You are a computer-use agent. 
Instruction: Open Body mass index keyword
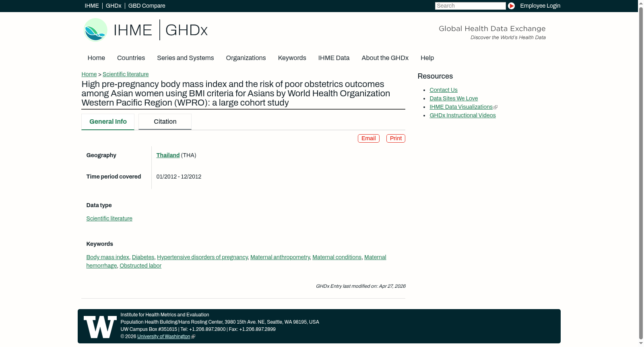pos(107,257)
